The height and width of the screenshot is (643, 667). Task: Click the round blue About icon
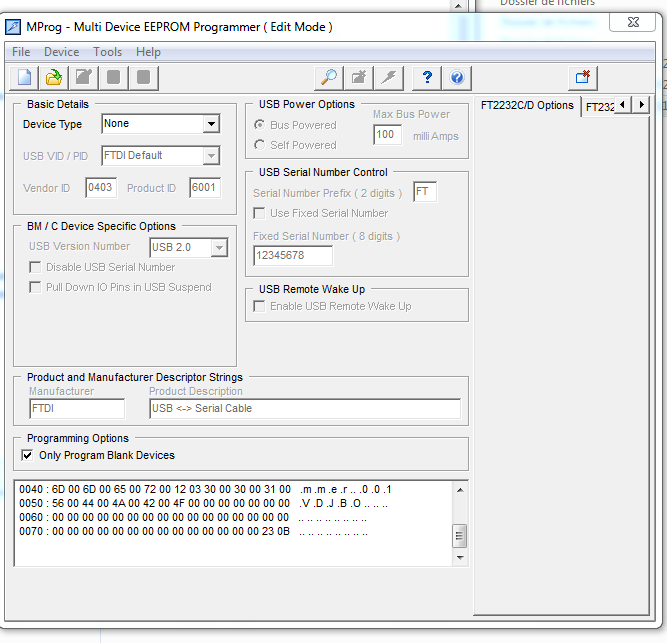[x=457, y=78]
